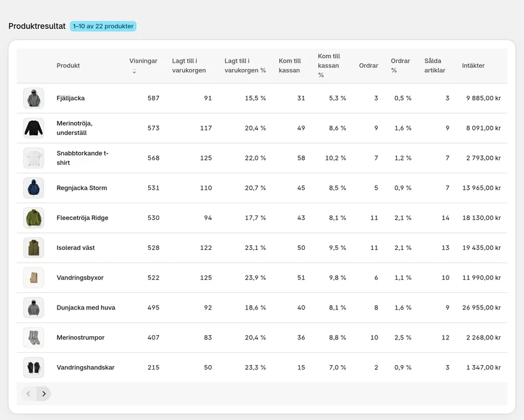Select Fleecetröja Ridge views value 530
The width and height of the screenshot is (524, 420).
click(x=153, y=218)
